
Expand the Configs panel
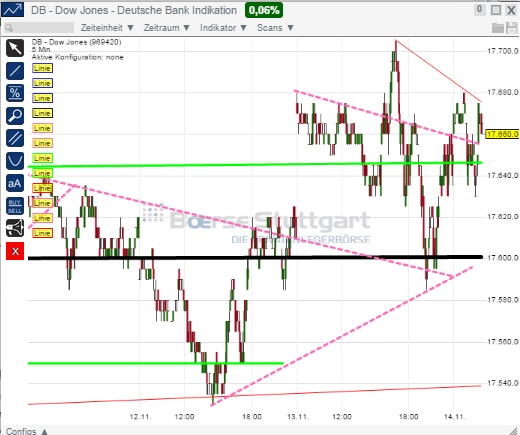tap(27, 431)
